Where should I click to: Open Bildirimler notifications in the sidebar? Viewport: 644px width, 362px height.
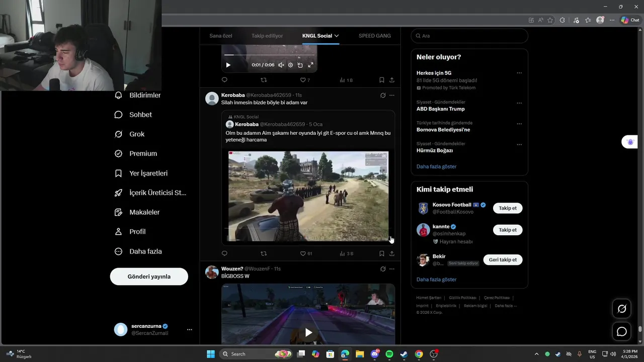tap(138, 95)
